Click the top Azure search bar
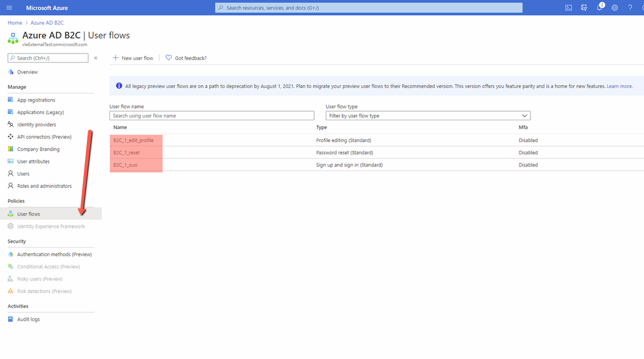644x359 pixels. coord(368,8)
